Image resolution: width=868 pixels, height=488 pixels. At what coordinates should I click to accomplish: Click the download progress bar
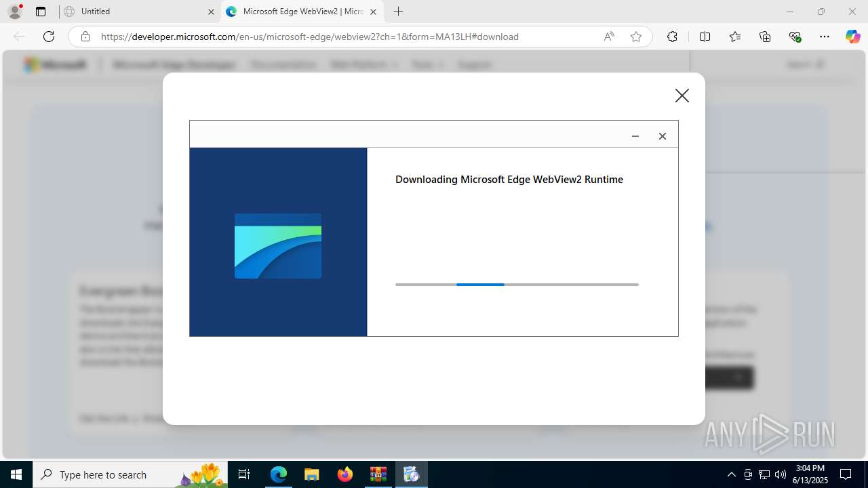517,285
